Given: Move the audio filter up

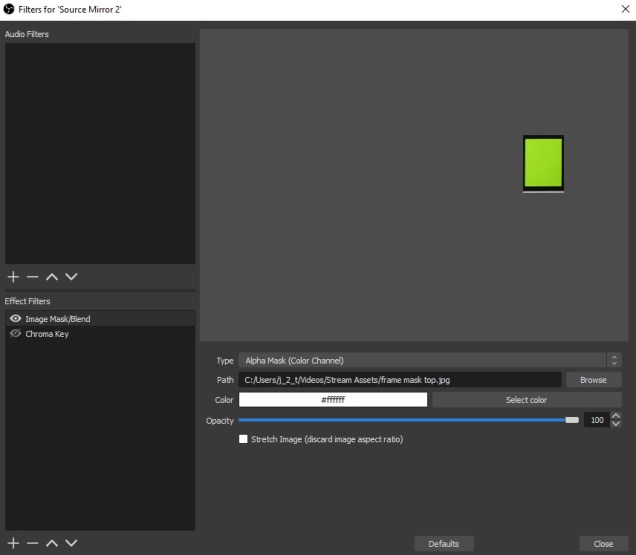Looking at the screenshot, I should 52,276.
